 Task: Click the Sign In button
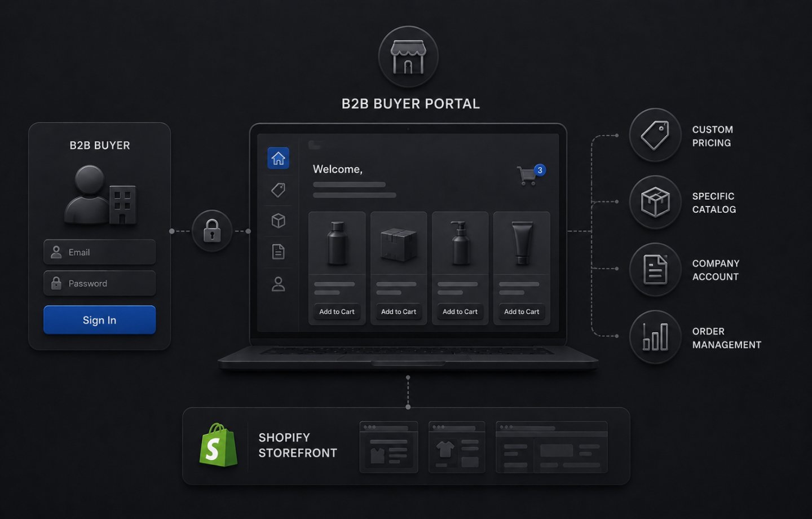[99, 320]
